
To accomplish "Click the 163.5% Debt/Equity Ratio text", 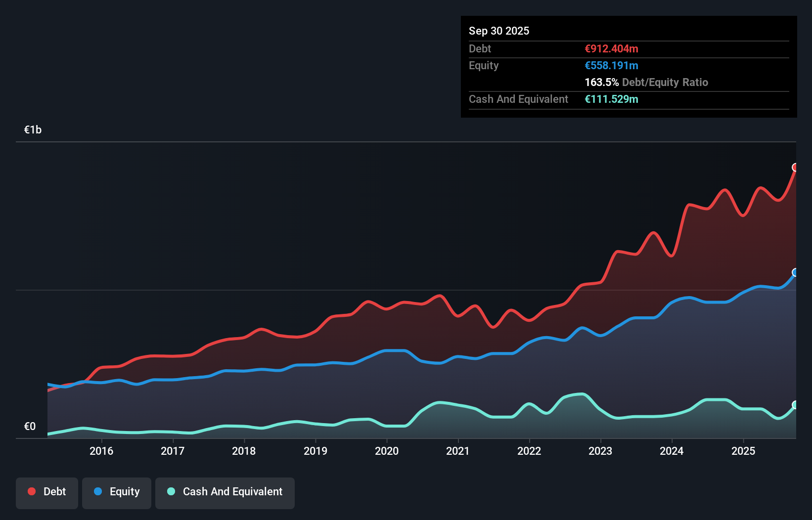I will coord(646,82).
